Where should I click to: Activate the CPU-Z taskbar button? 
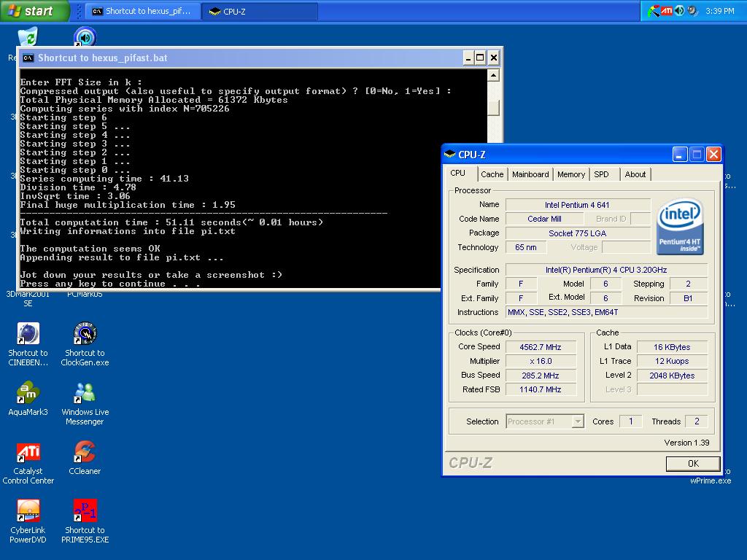point(260,11)
